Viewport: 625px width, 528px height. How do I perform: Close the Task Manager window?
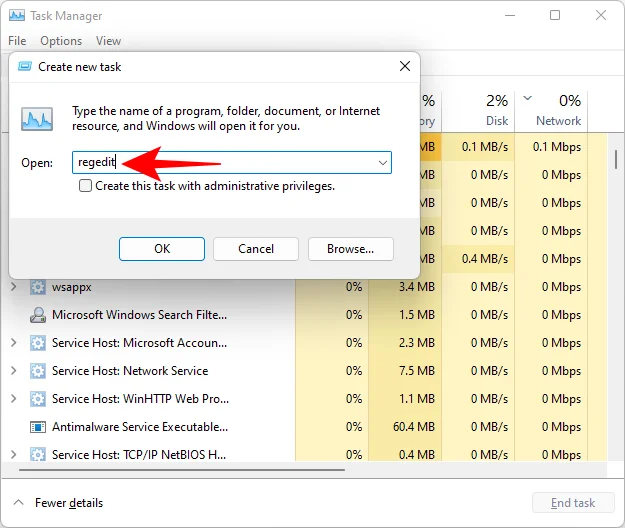point(601,16)
